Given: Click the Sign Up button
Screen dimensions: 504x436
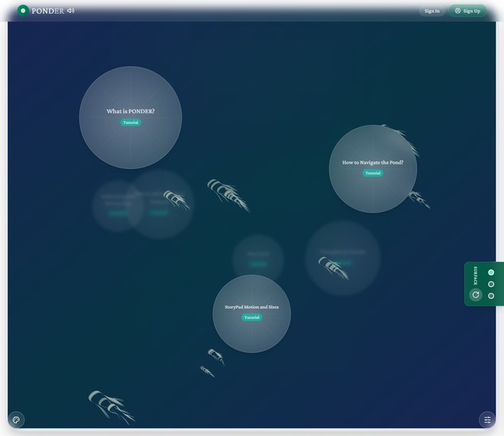Looking at the screenshot, I should [467, 11].
